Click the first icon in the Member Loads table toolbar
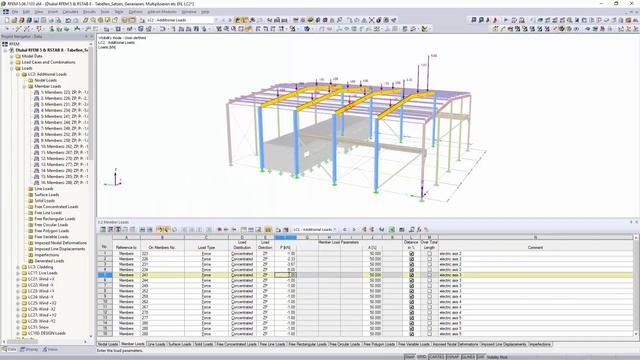This screenshot has height=360, width=640. pos(103,229)
